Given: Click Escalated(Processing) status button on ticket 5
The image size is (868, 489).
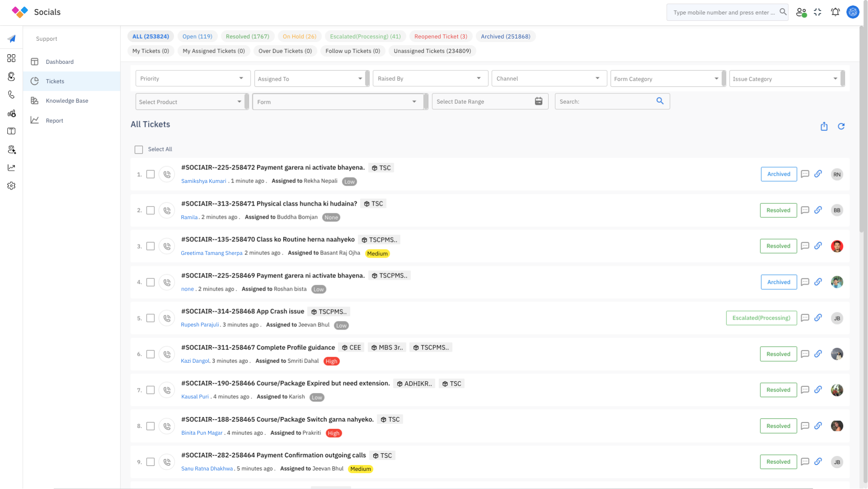Looking at the screenshot, I should tap(761, 318).
